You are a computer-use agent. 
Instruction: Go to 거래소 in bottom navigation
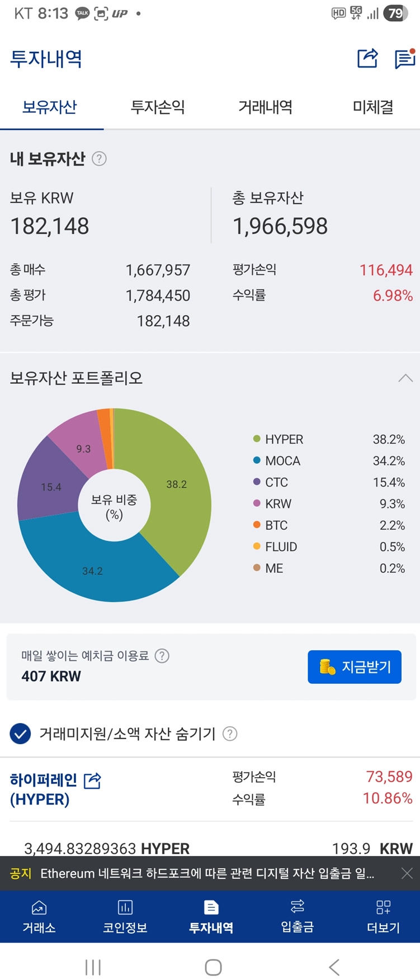pyautogui.click(x=39, y=917)
